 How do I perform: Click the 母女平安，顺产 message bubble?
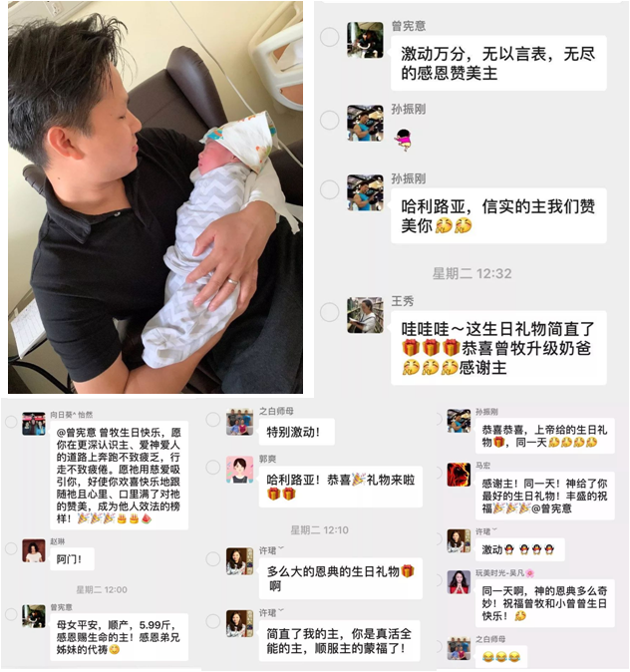click(120, 637)
